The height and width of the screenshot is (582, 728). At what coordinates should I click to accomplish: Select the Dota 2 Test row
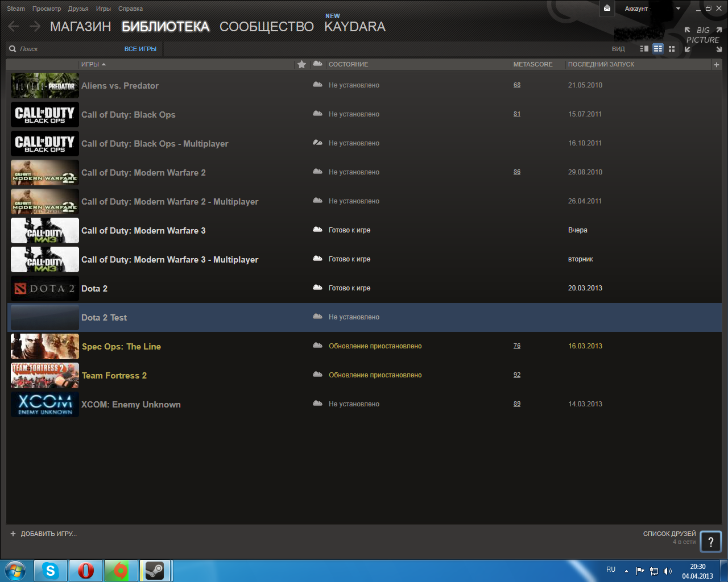[x=365, y=317]
